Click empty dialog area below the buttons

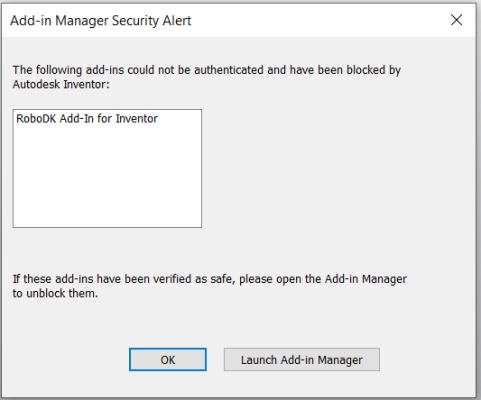point(238,383)
